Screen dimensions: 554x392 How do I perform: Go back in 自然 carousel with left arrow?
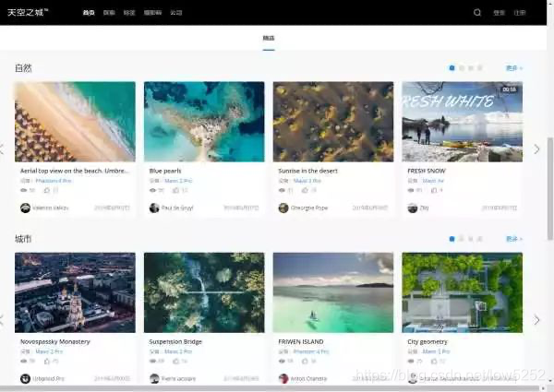tap(2, 149)
